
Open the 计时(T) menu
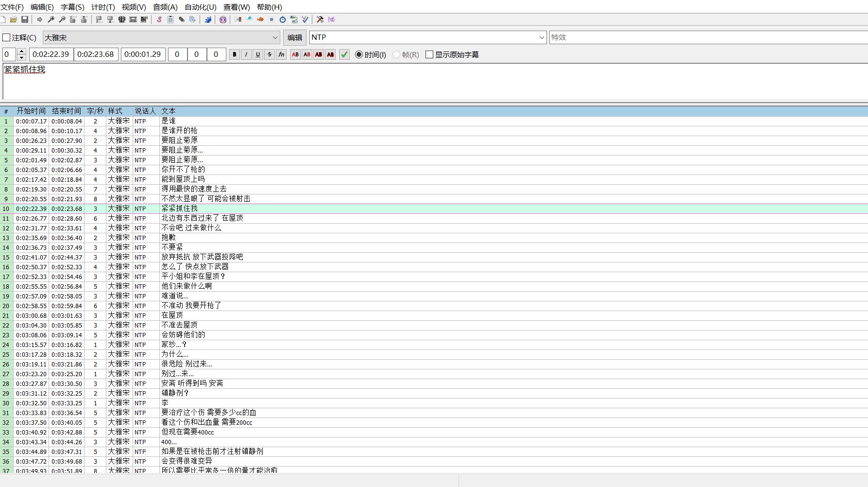(x=103, y=7)
